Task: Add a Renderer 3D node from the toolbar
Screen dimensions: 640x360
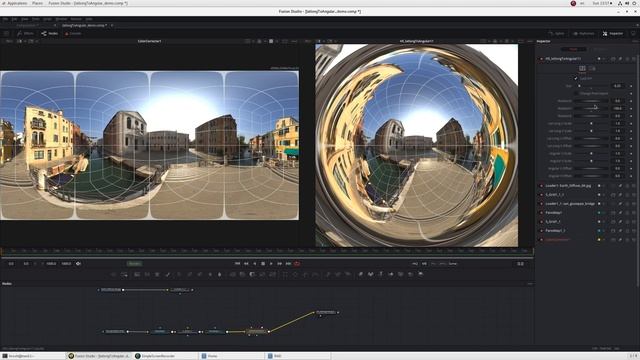Action: [x=421, y=274]
